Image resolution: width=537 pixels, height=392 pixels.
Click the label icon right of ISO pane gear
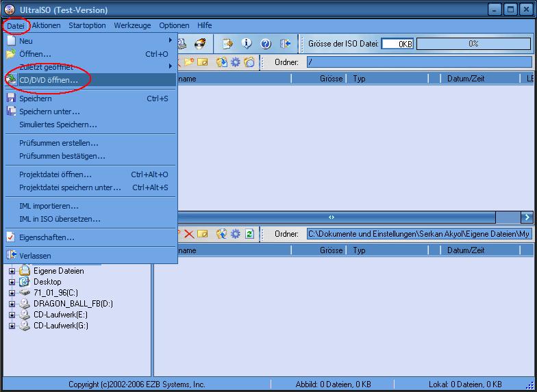click(x=249, y=62)
